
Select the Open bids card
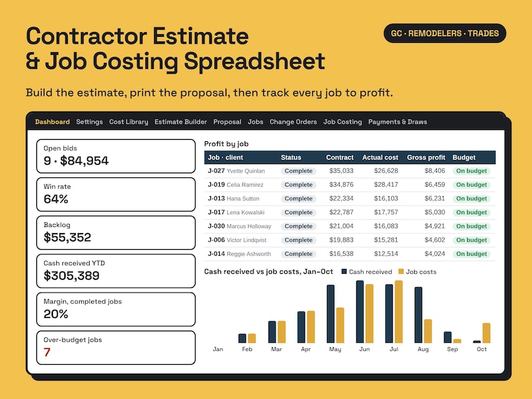pyautogui.click(x=116, y=156)
